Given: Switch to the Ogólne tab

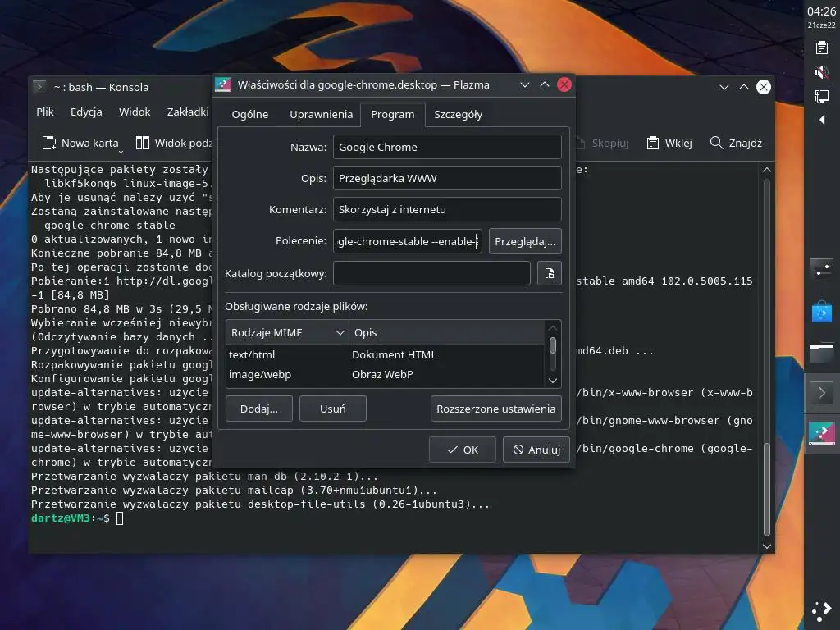Looking at the screenshot, I should coord(249,115).
